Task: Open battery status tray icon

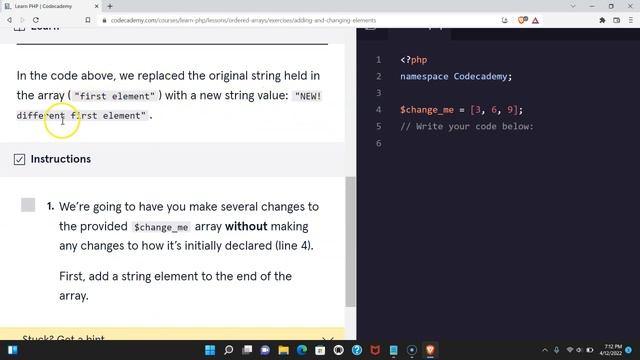Action: pyautogui.click(x=590, y=350)
